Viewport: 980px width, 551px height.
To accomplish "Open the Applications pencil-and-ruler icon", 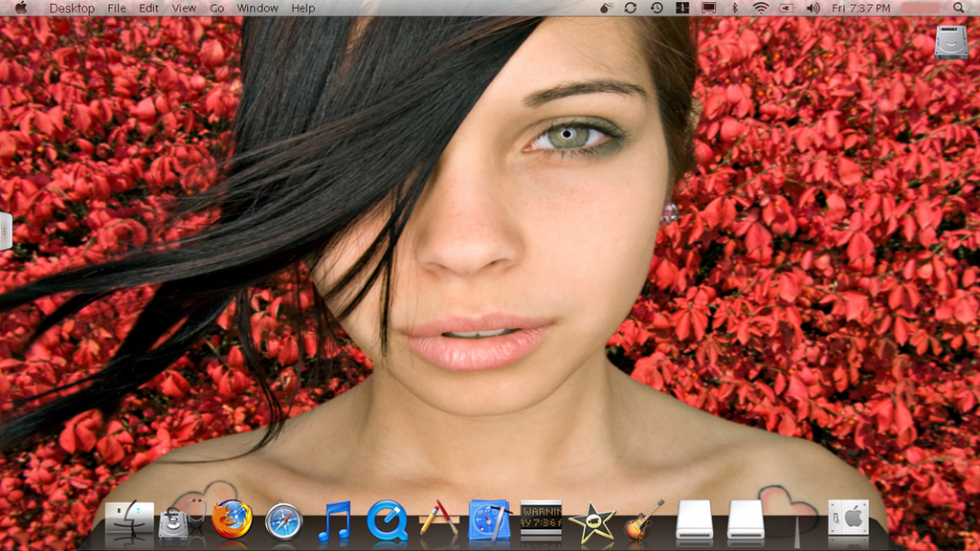I will 438,519.
